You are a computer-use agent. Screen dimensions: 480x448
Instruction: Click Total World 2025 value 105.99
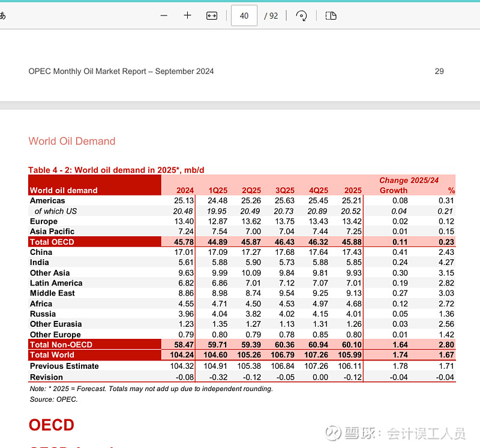tap(350, 355)
